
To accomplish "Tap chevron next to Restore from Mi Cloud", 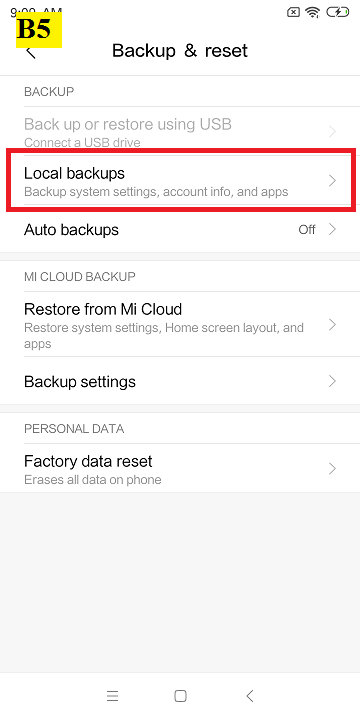I will [332, 325].
